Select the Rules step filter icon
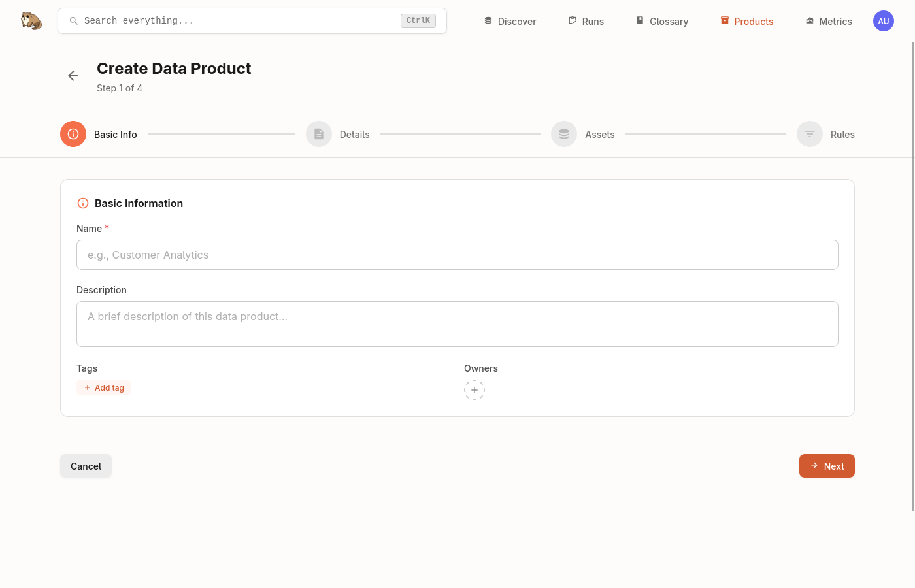The width and height of the screenshot is (915, 588). click(x=809, y=134)
